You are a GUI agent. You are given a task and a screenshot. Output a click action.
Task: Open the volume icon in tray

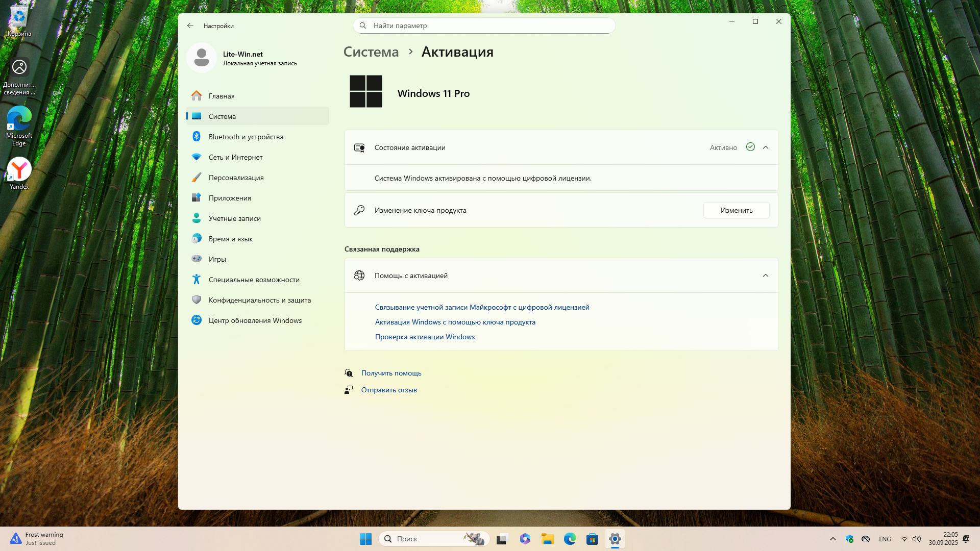tap(917, 539)
